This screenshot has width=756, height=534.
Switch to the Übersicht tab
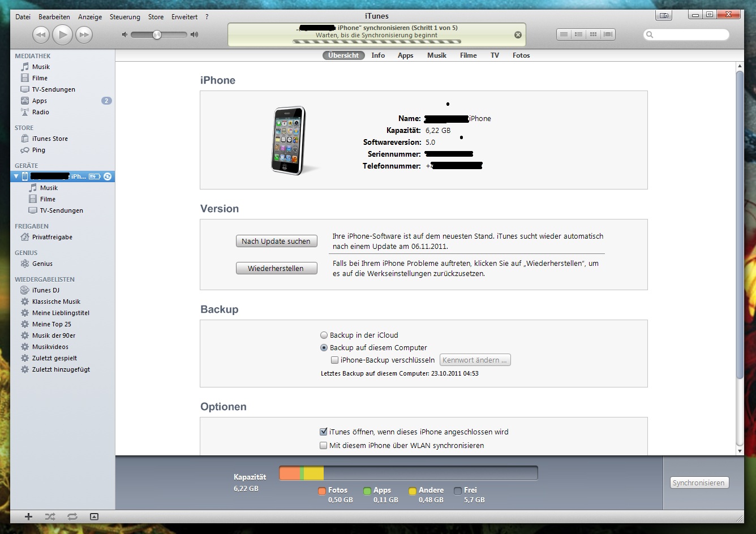point(343,55)
